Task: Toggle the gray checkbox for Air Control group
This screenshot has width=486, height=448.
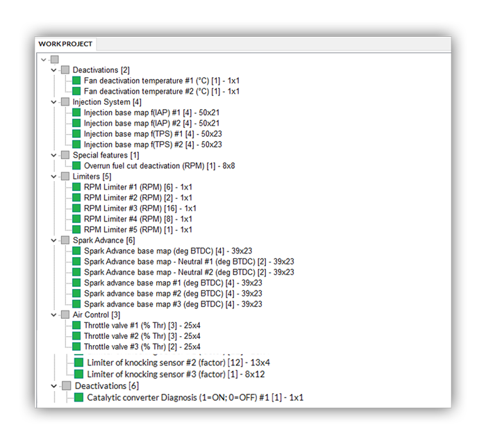Action: tap(65, 315)
